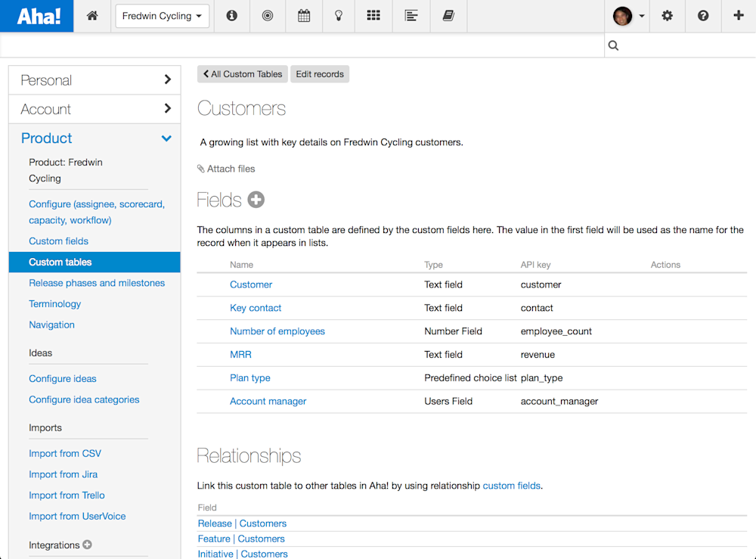Open the Strategy bullseye icon
Image resolution: width=756 pixels, height=559 pixels.
[267, 16]
